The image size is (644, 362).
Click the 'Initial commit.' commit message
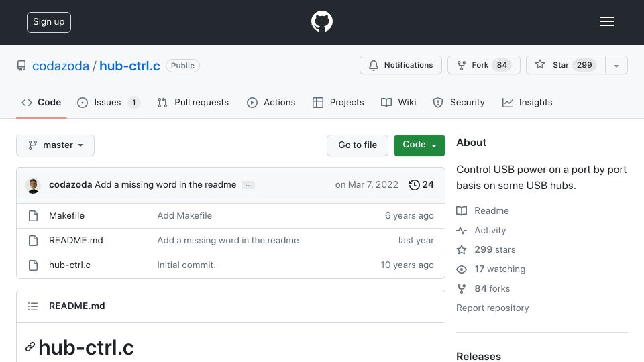coord(186,265)
